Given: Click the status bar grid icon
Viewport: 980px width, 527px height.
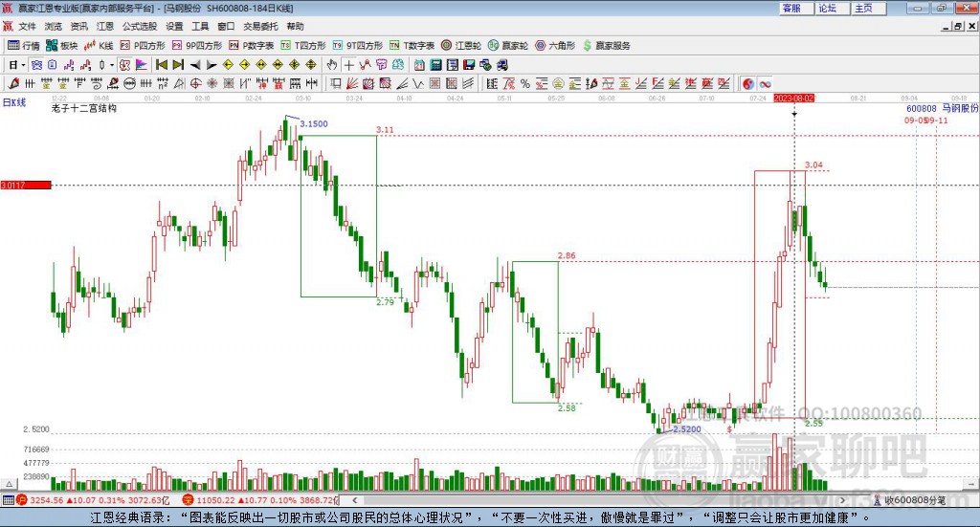Looking at the screenshot, I should coord(8,500).
